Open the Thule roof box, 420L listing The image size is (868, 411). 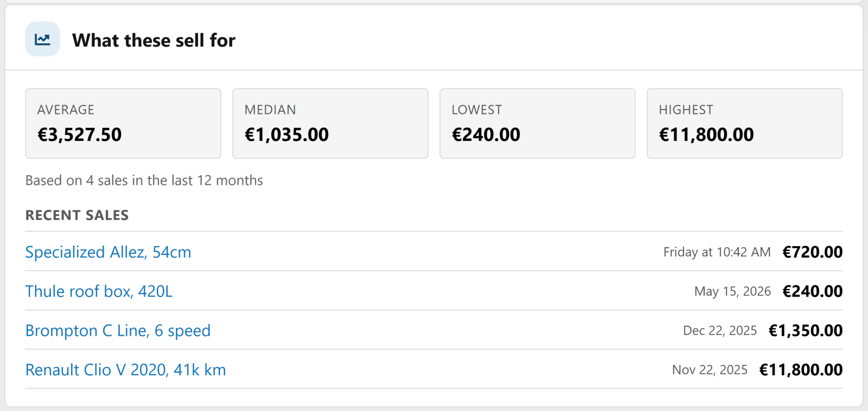coord(99,291)
